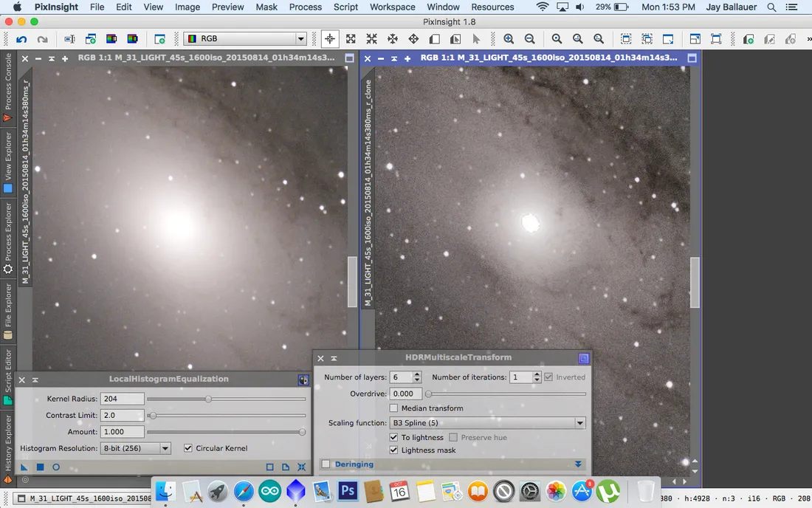This screenshot has height=508, width=812.
Task: Select the arrow pointer tool in toolbar
Action: 476,39
